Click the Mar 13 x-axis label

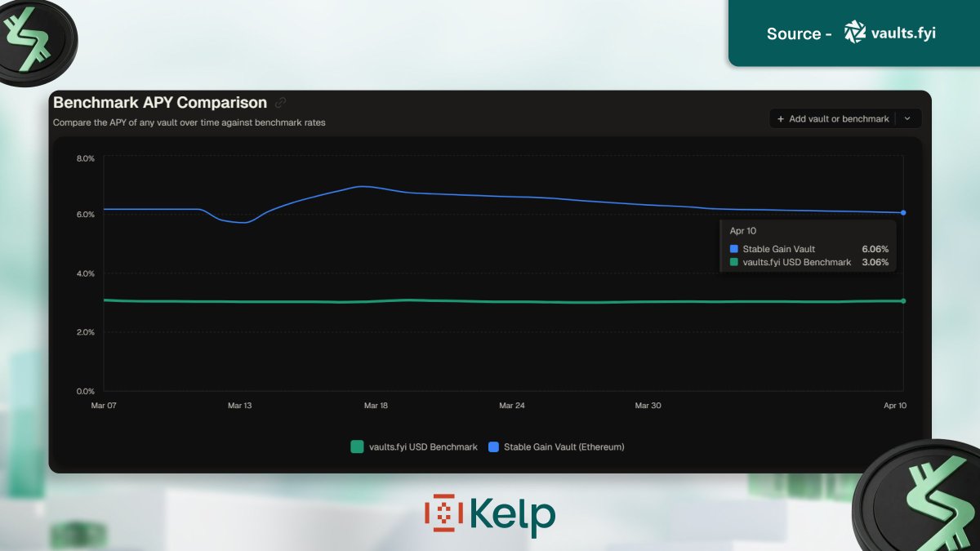click(240, 406)
